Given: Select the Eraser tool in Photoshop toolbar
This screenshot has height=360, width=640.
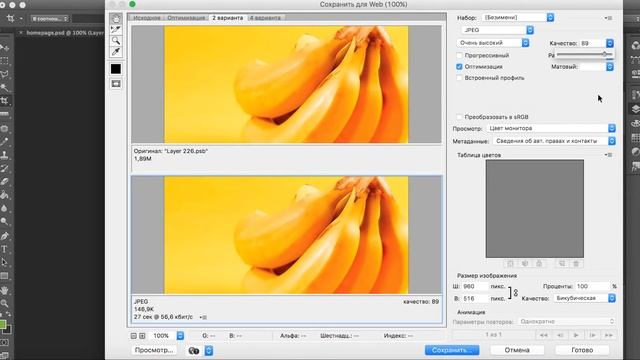Looking at the screenshot, I should [4, 182].
